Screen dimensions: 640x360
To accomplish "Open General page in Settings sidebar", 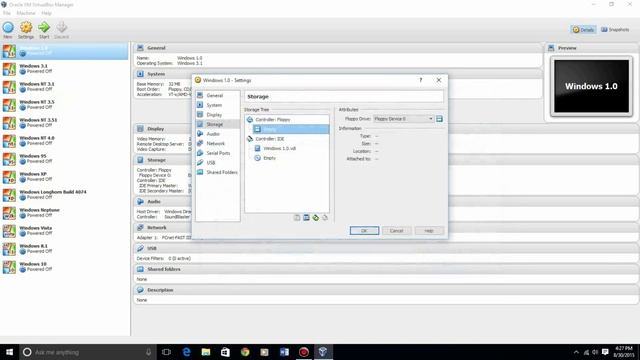I will [x=215, y=96].
